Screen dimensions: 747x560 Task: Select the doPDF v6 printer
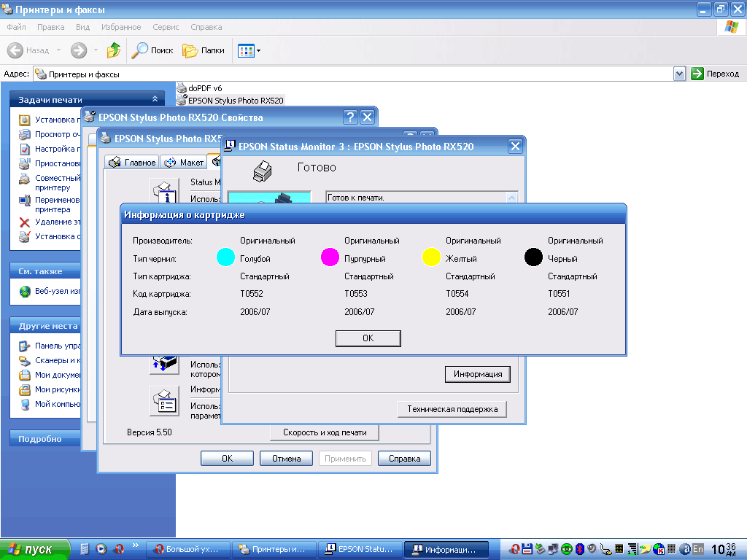pyautogui.click(x=199, y=88)
